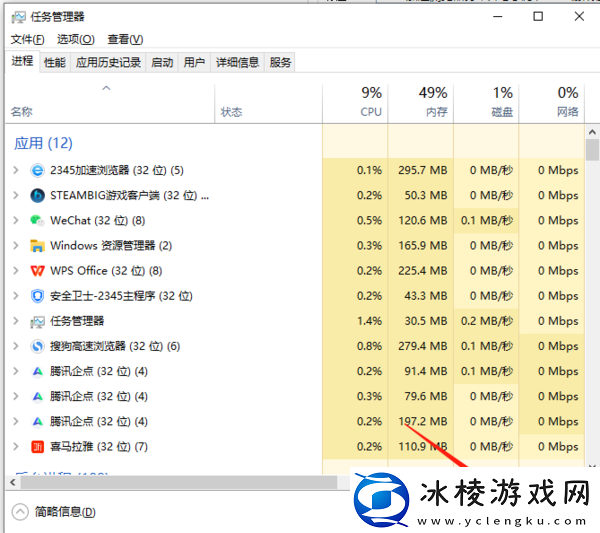This screenshot has width=600, height=533.
Task: Click the 腾讯企点 icon with 79.6 MB
Action: click(x=38, y=396)
